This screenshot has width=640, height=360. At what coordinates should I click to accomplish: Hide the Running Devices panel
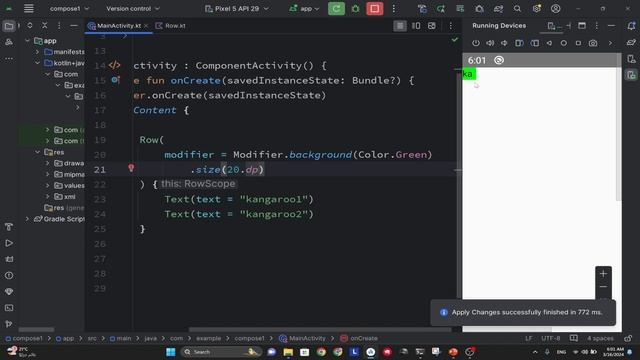click(x=611, y=26)
